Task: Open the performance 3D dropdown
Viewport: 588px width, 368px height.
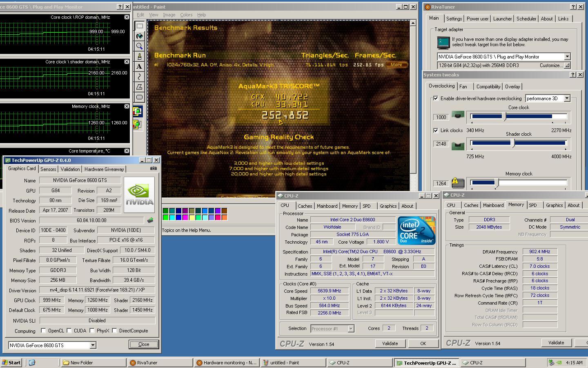Action: pos(567,98)
